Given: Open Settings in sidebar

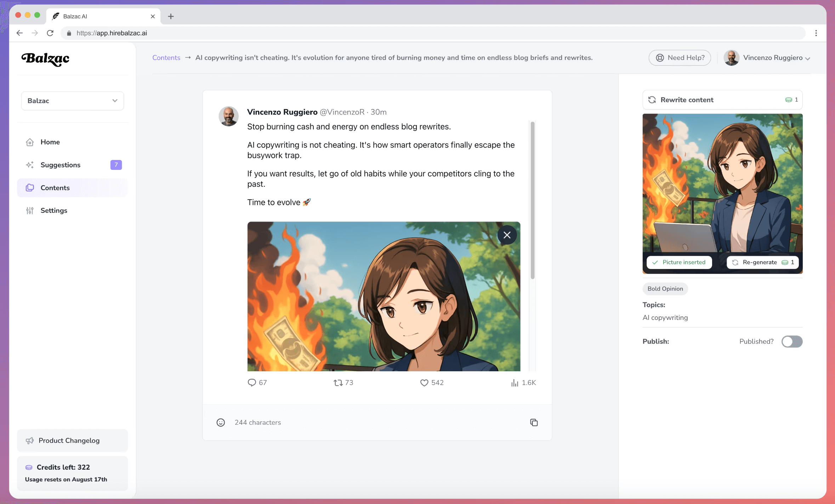Looking at the screenshot, I should click(54, 211).
